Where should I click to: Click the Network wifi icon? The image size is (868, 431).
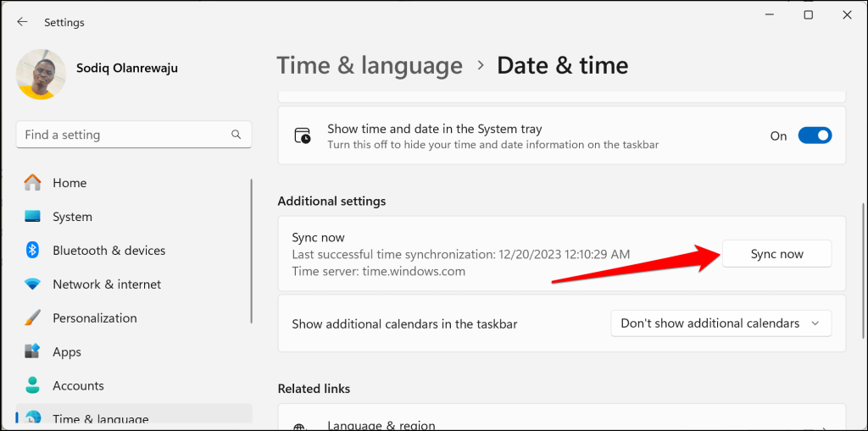[x=33, y=285]
